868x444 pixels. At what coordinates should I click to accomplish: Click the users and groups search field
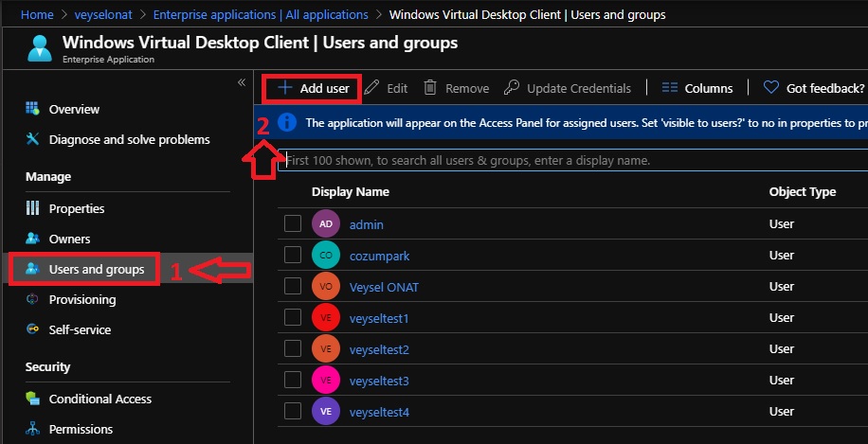572,160
